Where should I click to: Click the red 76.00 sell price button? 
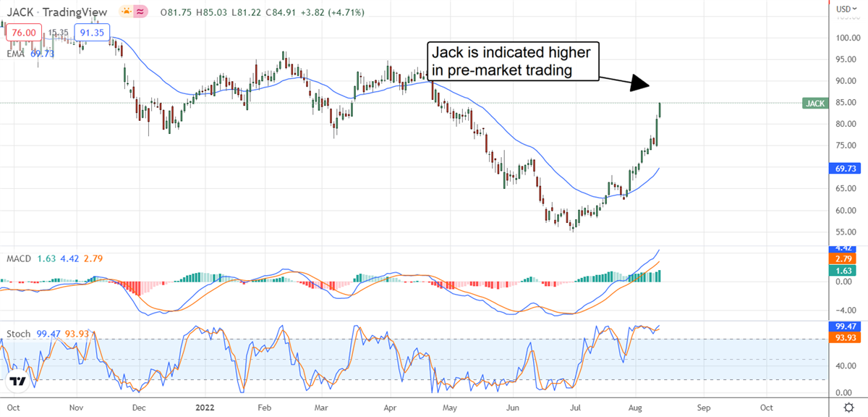pos(24,32)
